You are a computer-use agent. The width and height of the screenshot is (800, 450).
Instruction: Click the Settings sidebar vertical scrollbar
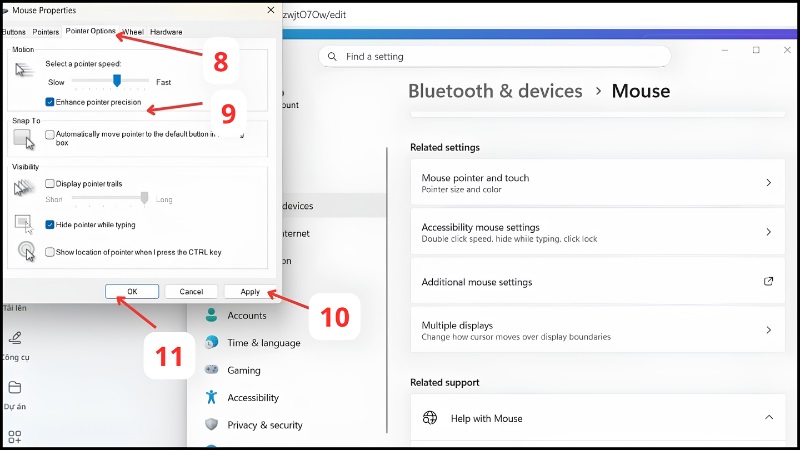[x=387, y=290]
